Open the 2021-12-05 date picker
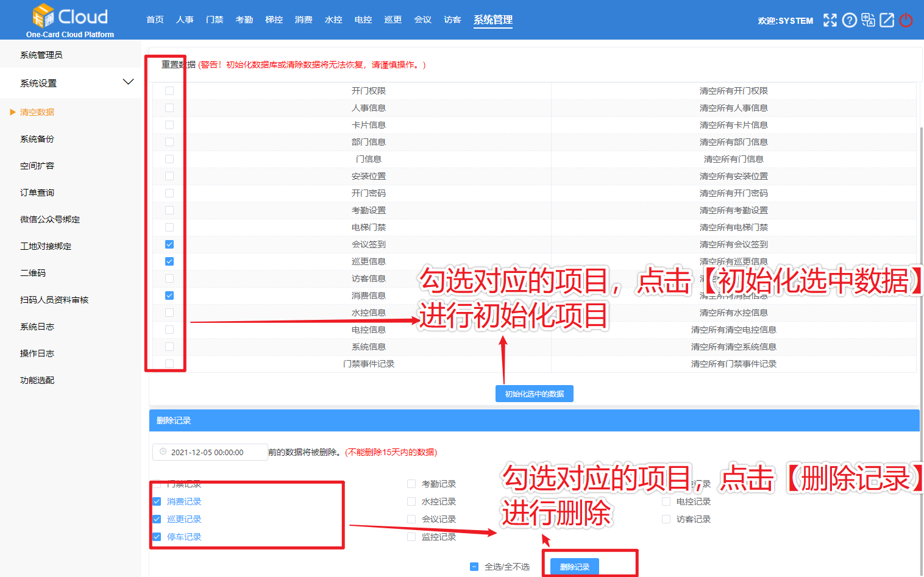Viewport: 924px width, 577px height. pyautogui.click(x=210, y=452)
